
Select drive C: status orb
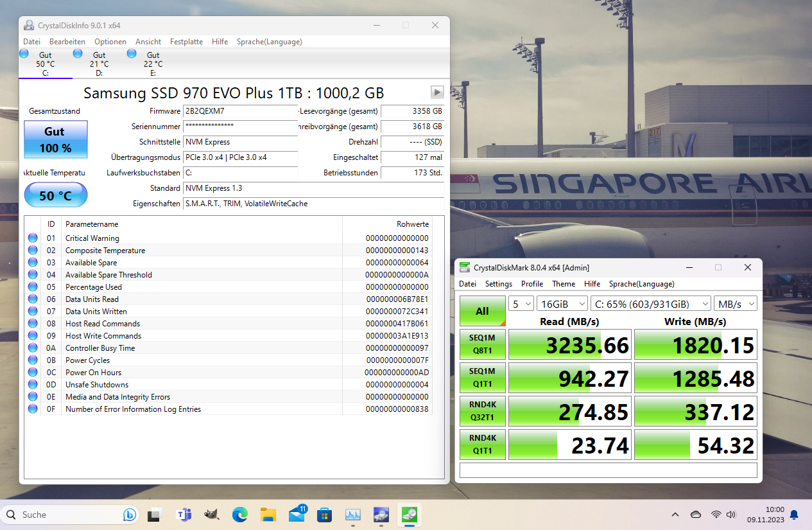click(24, 53)
